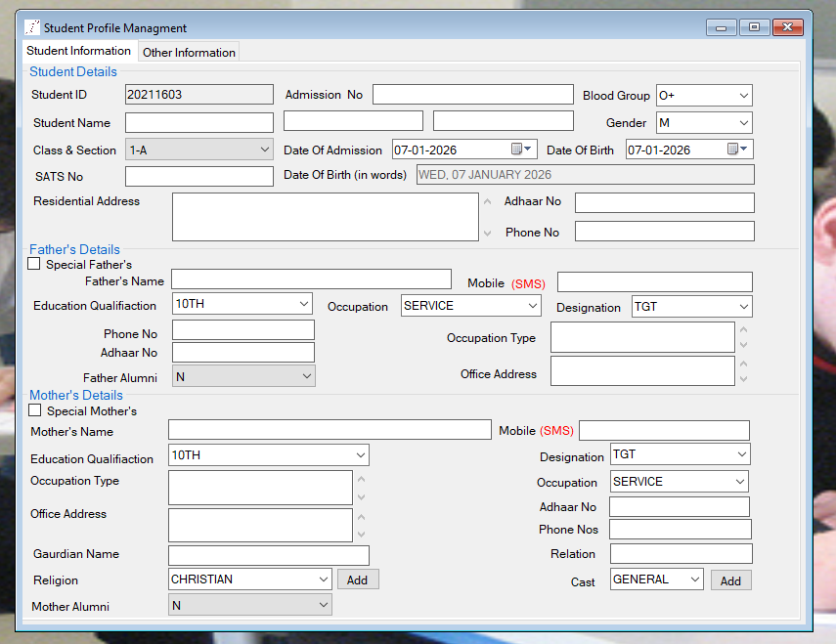The width and height of the screenshot is (836, 644).
Task: Open the Gender dropdown
Action: tap(742, 122)
